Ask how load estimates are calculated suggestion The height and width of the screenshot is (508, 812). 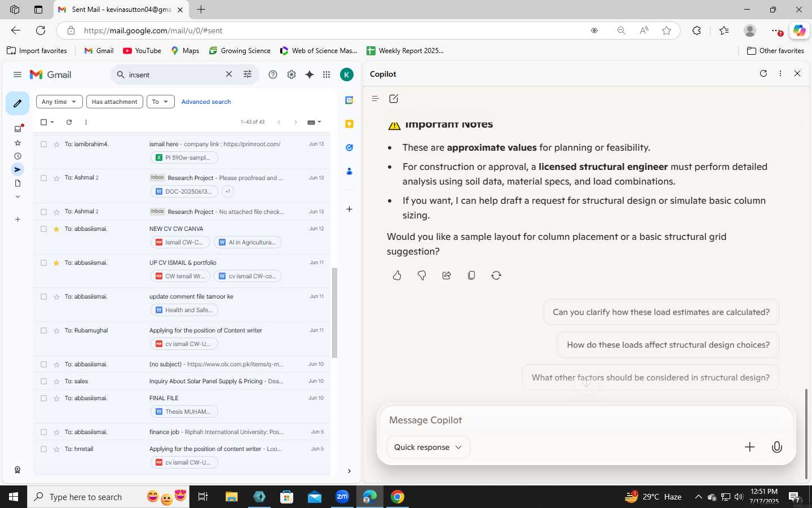661,312
